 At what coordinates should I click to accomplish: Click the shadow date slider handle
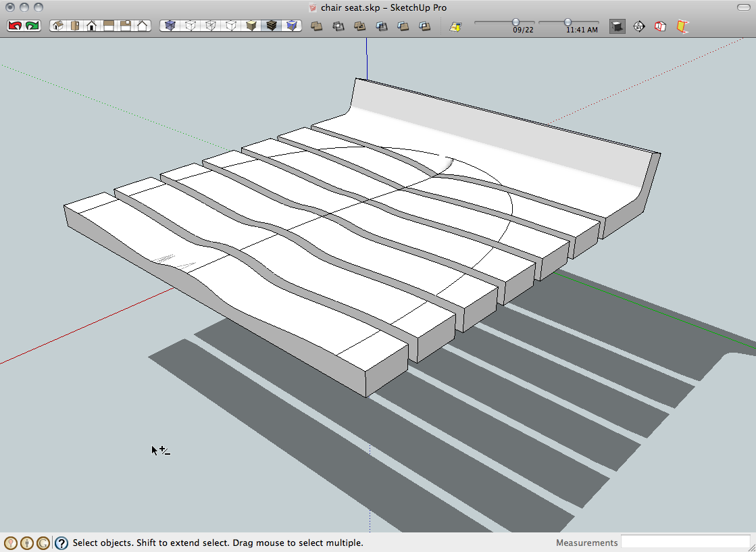pos(515,22)
